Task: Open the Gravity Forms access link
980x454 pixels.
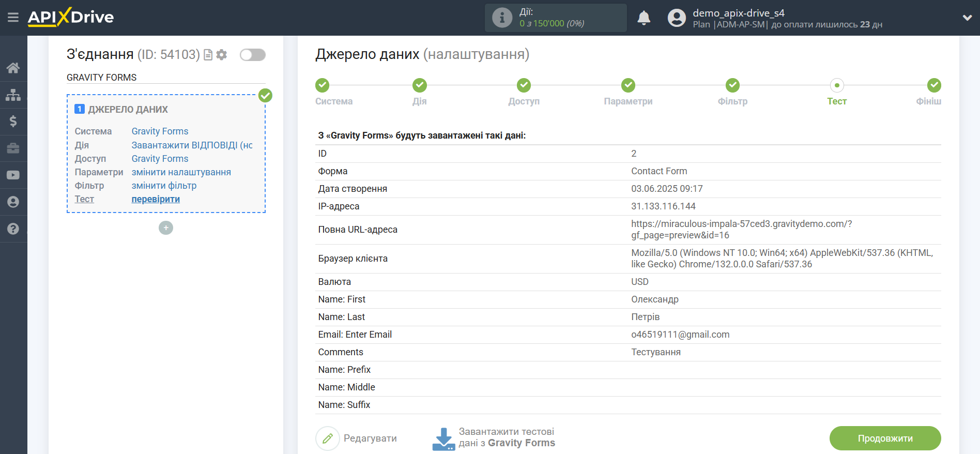Action: tap(160, 159)
